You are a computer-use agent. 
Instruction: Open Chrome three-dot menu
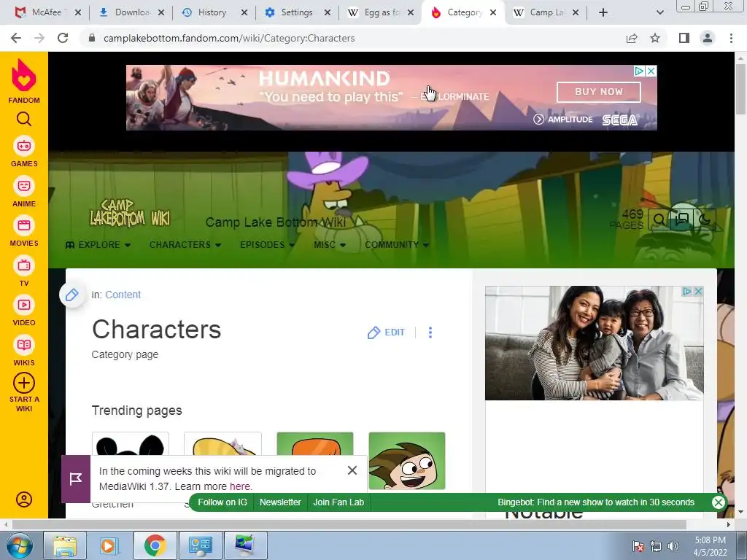click(731, 38)
